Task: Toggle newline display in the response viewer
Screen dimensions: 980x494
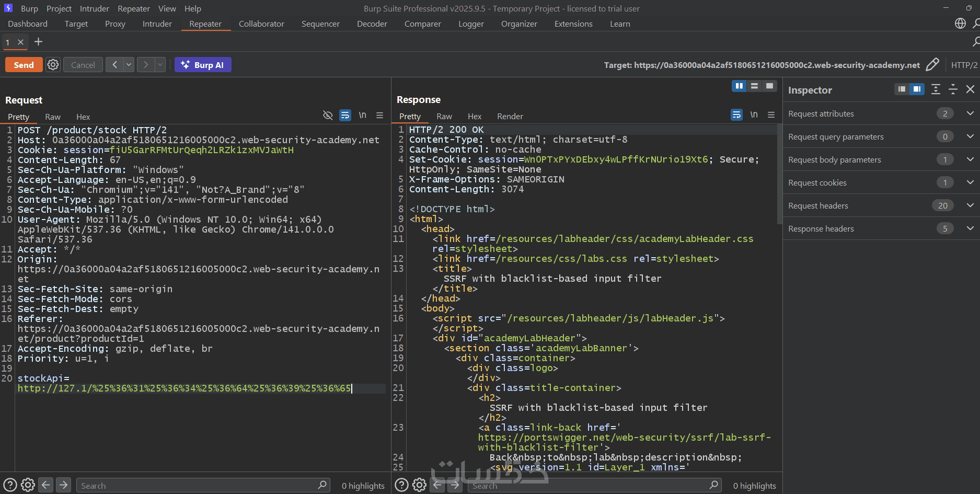Action: pos(754,115)
